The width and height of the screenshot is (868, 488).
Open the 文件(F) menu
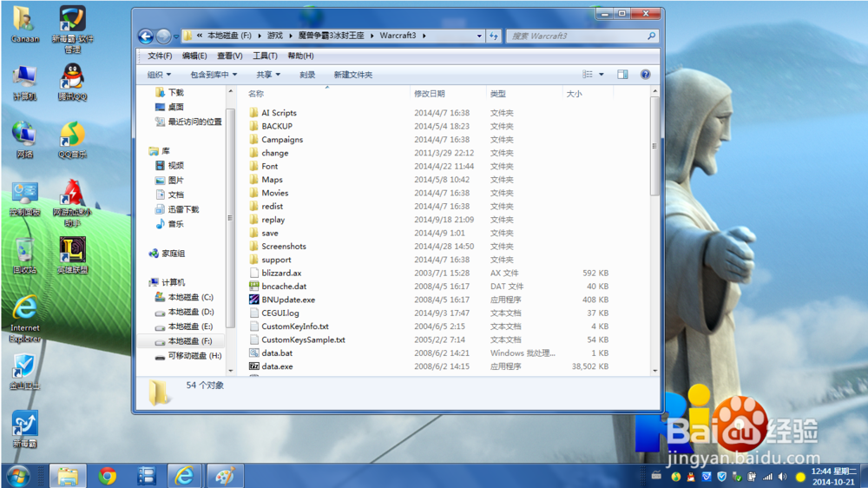click(x=160, y=56)
